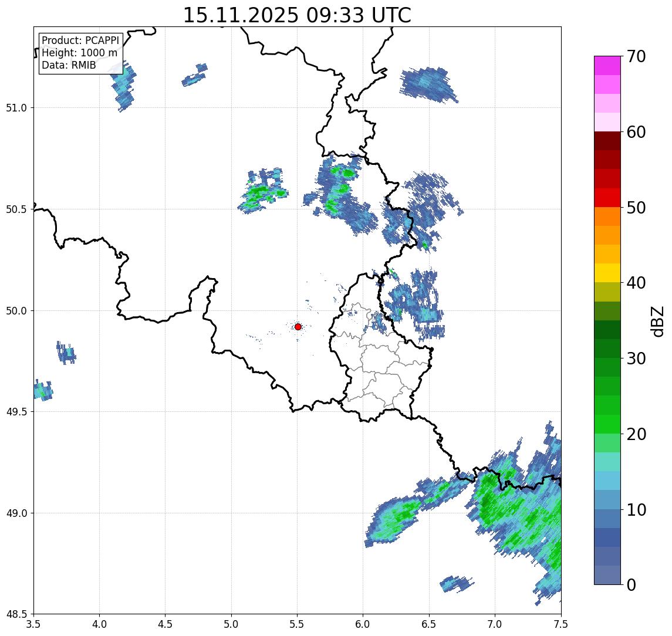Click the 70 label on the colorbar
Screen dimensions: 672x636
click(636, 56)
